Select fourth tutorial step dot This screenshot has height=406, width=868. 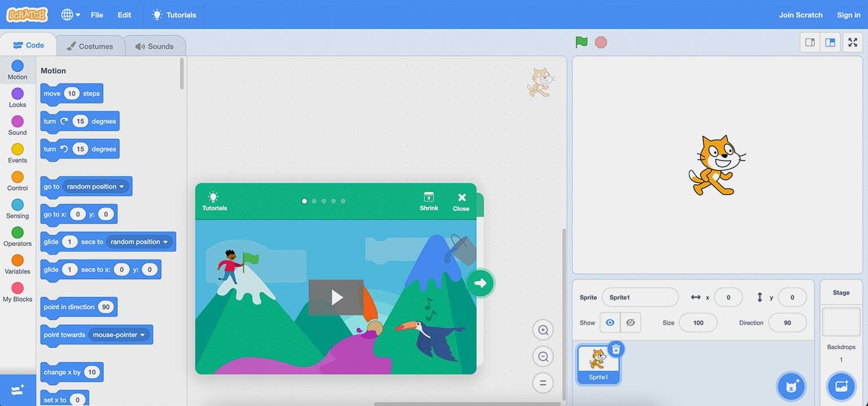(333, 201)
